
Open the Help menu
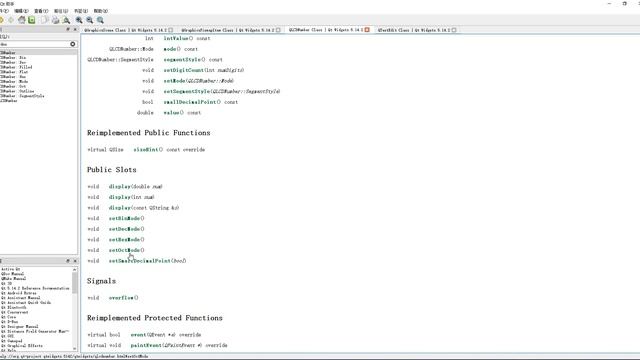[x=101, y=11]
